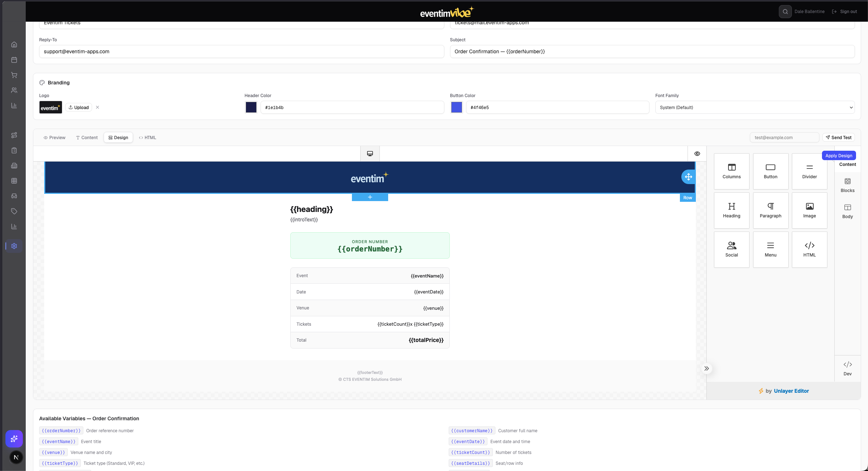Viewport: 868px width, 471px height.
Task: Click the Reply-To email field
Action: coord(241,51)
